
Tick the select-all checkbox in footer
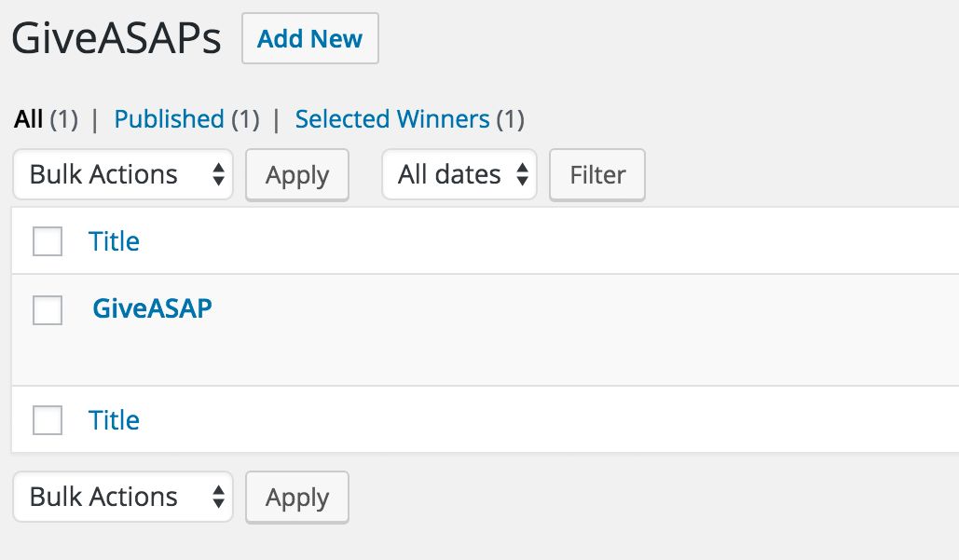pos(48,420)
